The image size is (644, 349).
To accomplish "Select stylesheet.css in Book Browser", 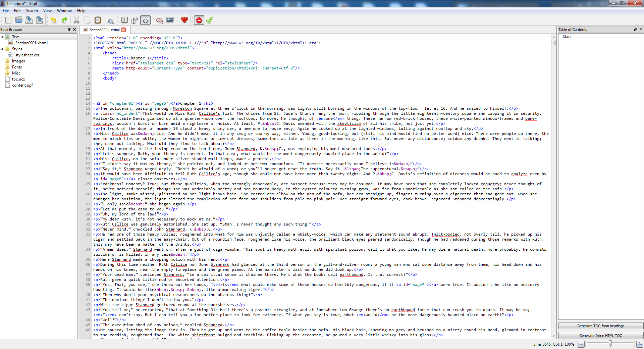I will click(x=27, y=55).
